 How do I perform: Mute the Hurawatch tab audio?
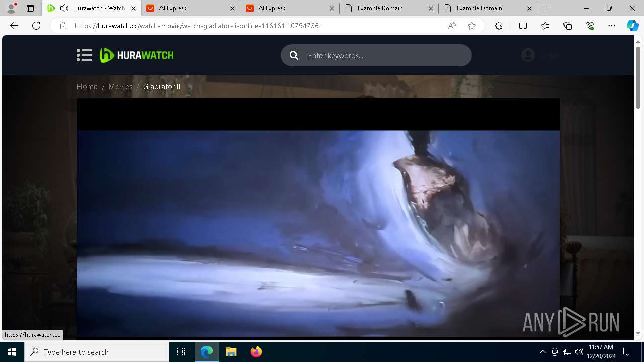coord(64,8)
